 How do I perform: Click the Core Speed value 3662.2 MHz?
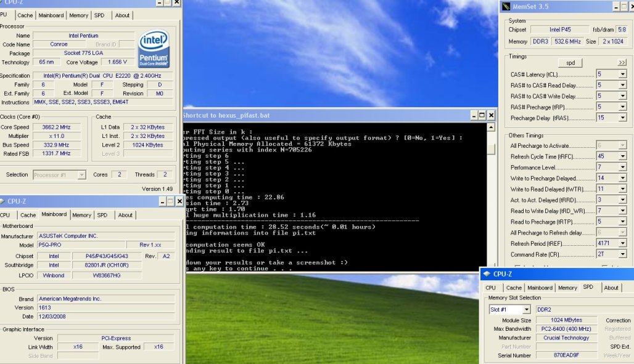coord(56,127)
